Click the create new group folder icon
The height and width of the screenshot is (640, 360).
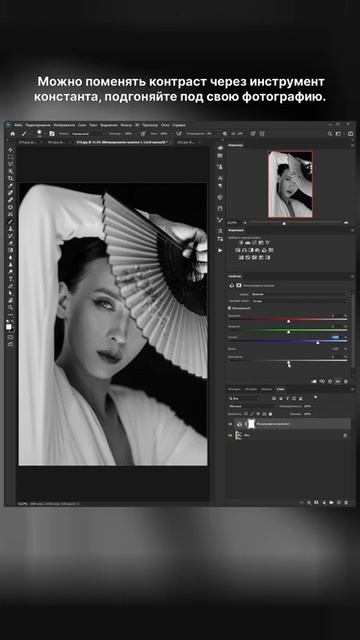point(331,502)
